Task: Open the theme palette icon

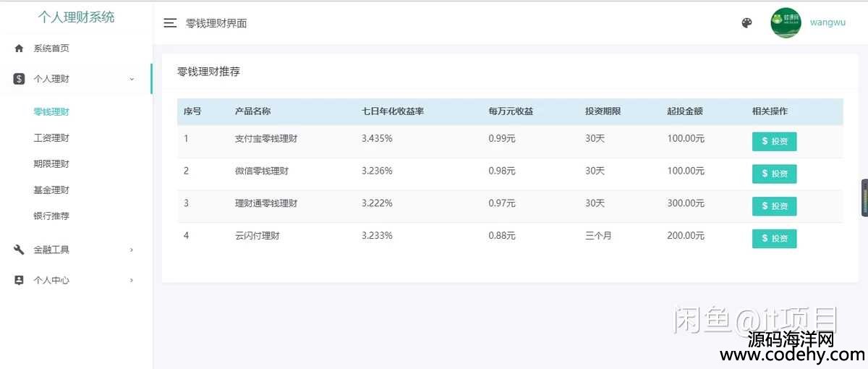Action: (747, 23)
